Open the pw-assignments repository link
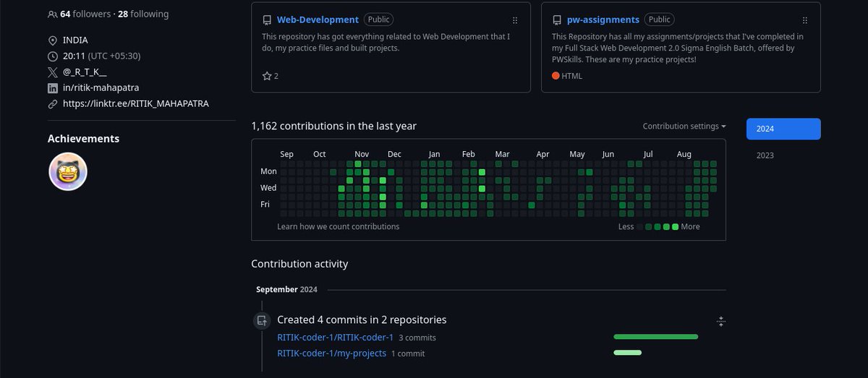The image size is (868, 378). coord(603,20)
